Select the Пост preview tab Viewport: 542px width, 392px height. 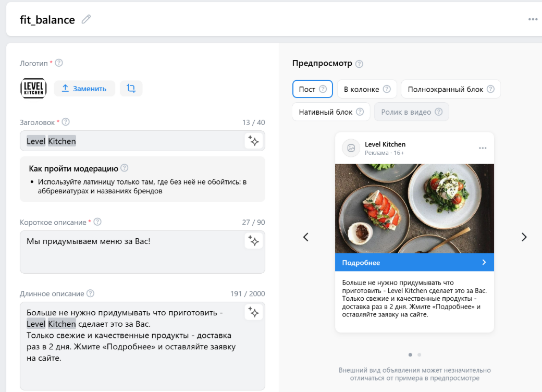click(x=313, y=89)
